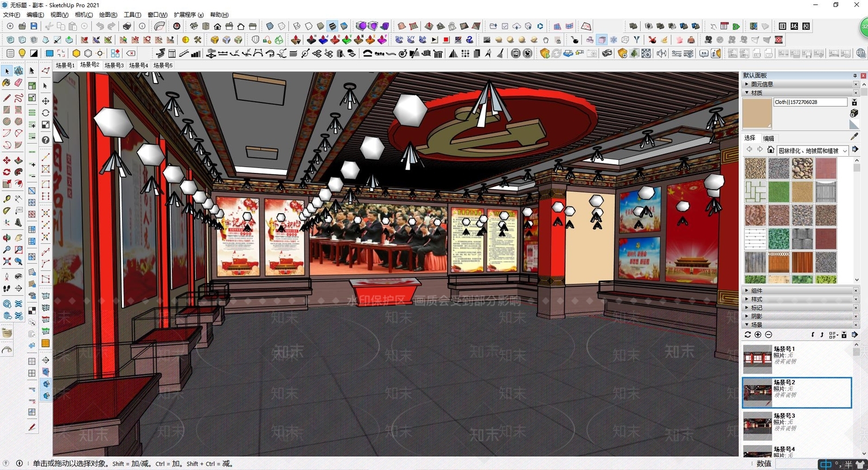
Task: Click the solid yellow hexagon icon
Action: [x=76, y=53]
